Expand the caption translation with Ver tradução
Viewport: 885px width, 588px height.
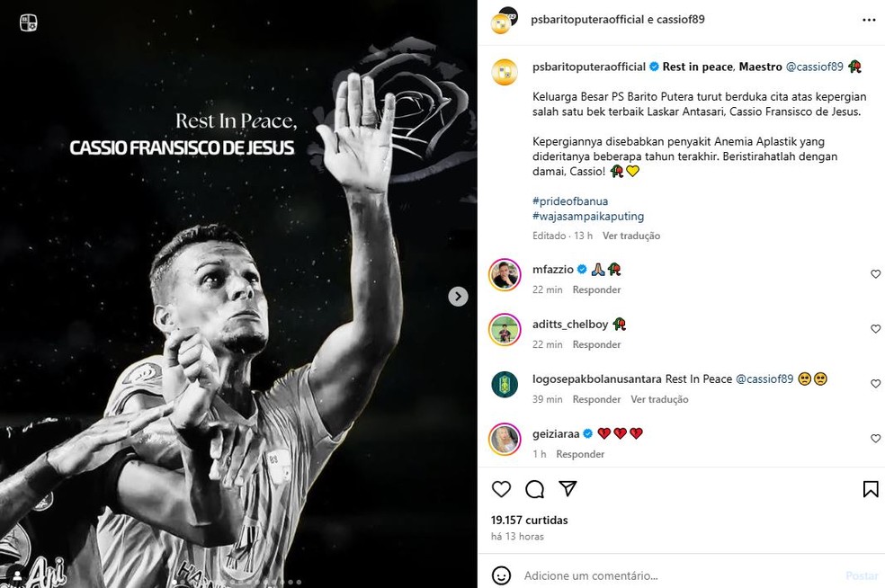[631, 236]
